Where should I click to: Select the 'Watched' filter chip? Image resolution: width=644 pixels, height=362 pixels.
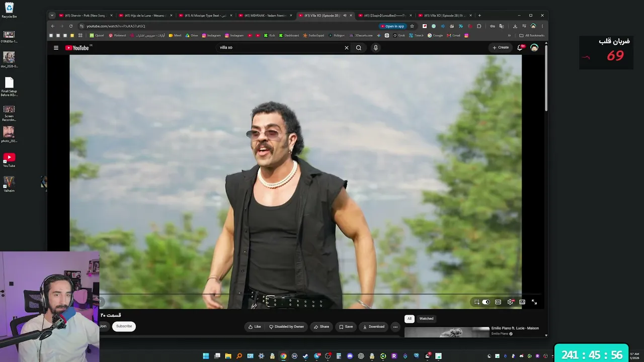(426, 319)
